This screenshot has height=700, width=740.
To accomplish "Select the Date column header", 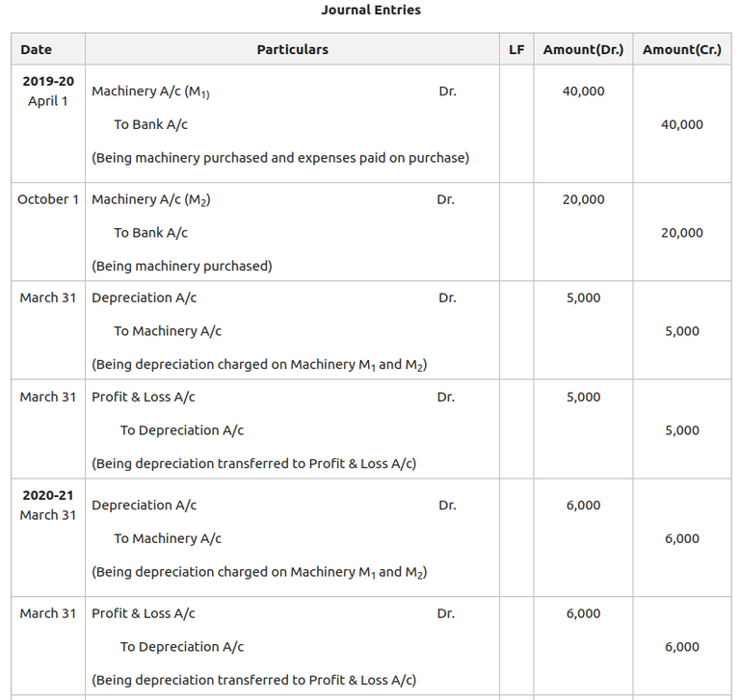I will tap(37, 49).
